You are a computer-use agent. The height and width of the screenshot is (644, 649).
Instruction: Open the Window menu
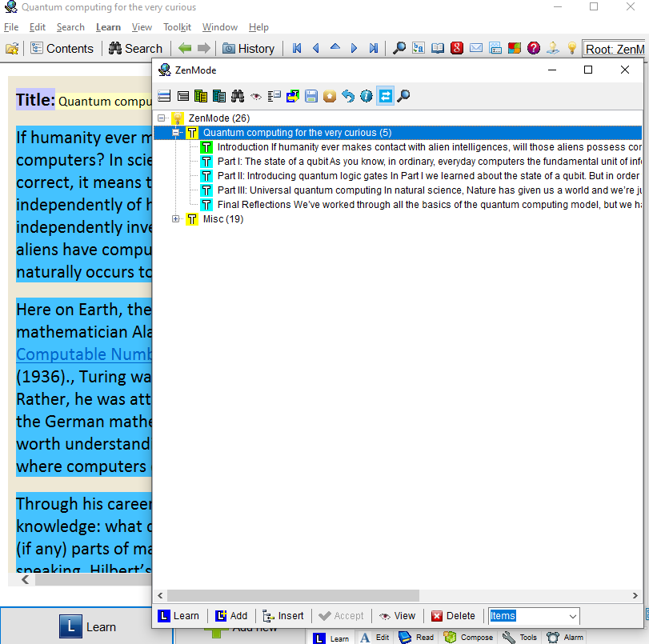[x=220, y=27]
